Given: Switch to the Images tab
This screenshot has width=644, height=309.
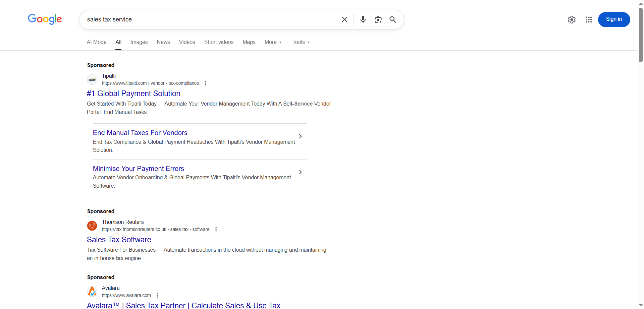Looking at the screenshot, I should click(x=139, y=42).
